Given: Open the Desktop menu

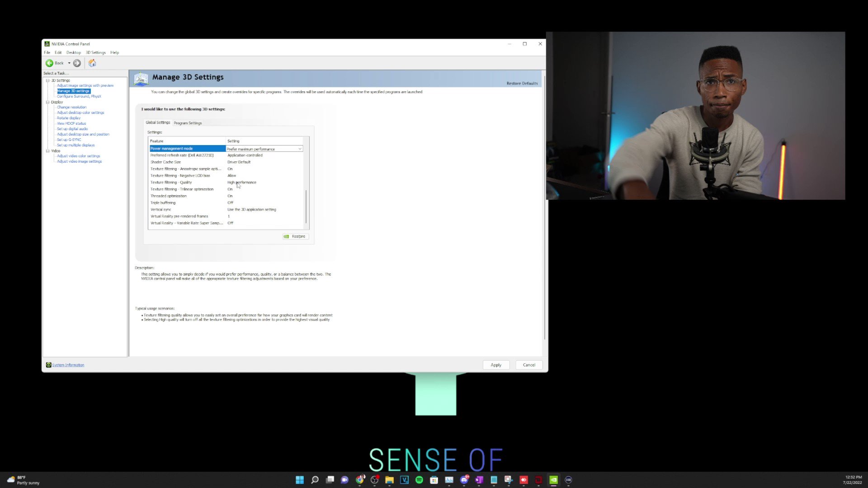Looking at the screenshot, I should tap(73, 52).
